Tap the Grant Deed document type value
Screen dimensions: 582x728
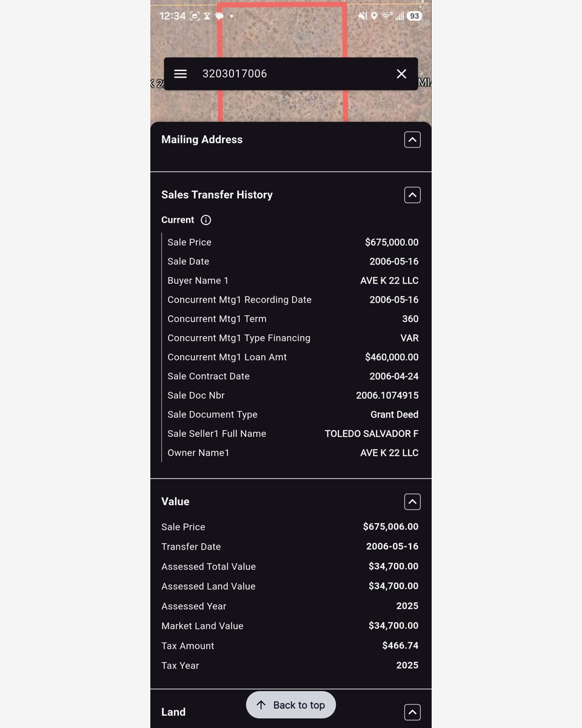395,414
